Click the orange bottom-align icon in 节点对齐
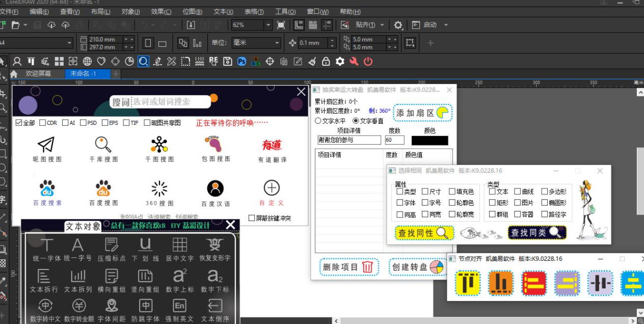Screen dimensions: 644x324 [501, 283]
